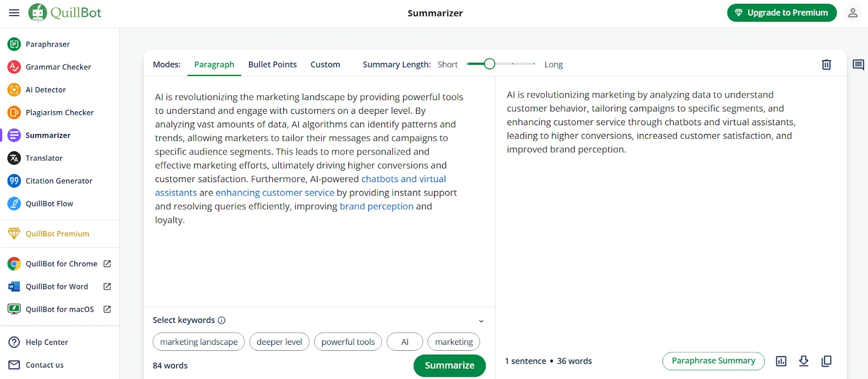
Task: Switch to Bullet Points mode
Action: 272,65
